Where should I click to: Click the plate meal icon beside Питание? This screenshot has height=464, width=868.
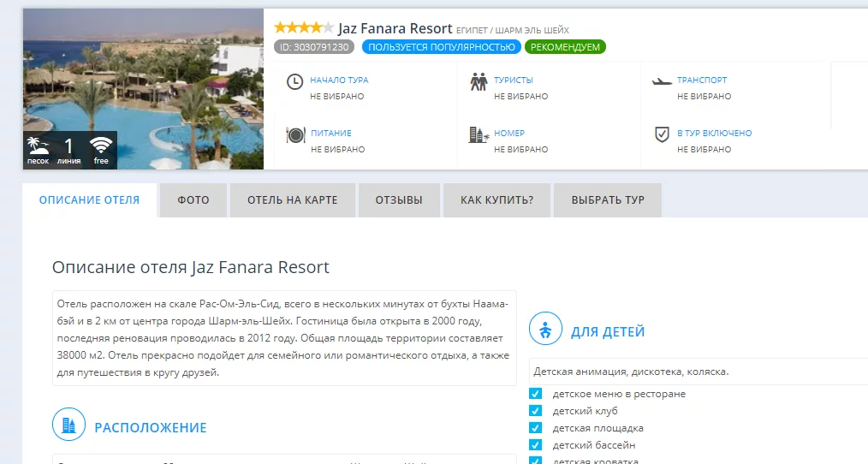click(295, 134)
